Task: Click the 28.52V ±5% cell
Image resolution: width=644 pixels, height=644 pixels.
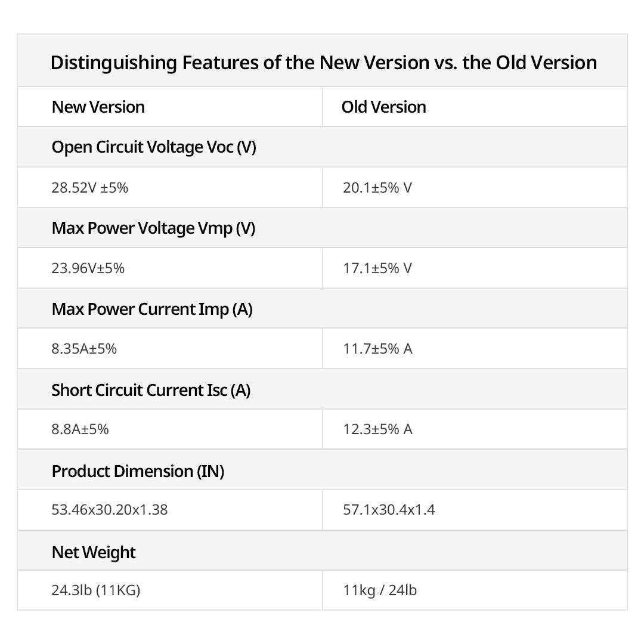Action: 90,188
